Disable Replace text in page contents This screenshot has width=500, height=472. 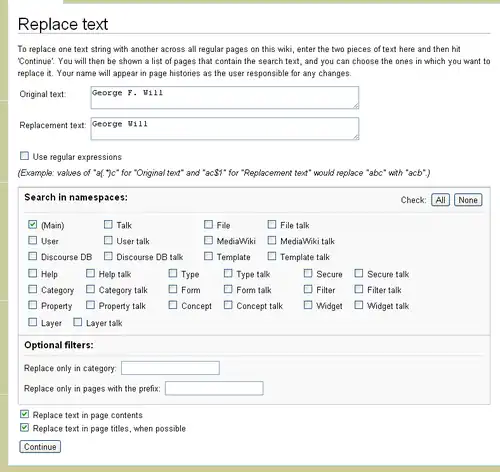(x=24, y=414)
